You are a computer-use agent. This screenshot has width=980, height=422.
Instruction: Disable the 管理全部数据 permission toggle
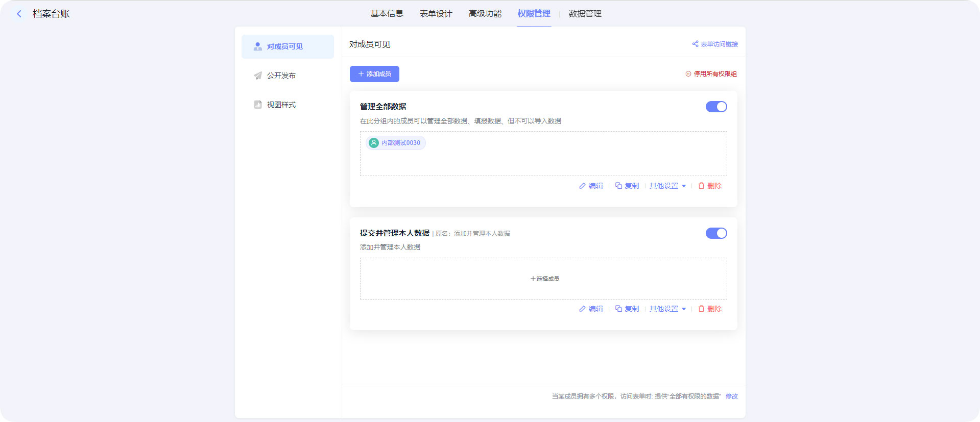pyautogui.click(x=716, y=107)
